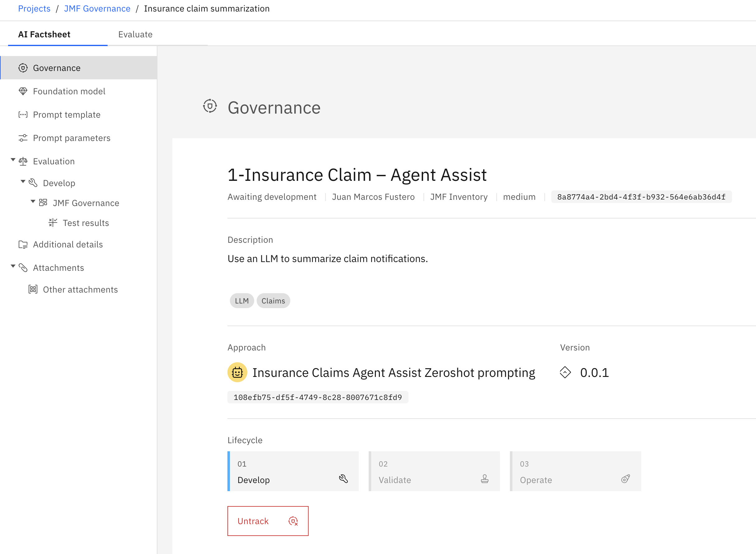This screenshot has height=554, width=756.
Task: Click the medium risk level text
Action: point(519,197)
